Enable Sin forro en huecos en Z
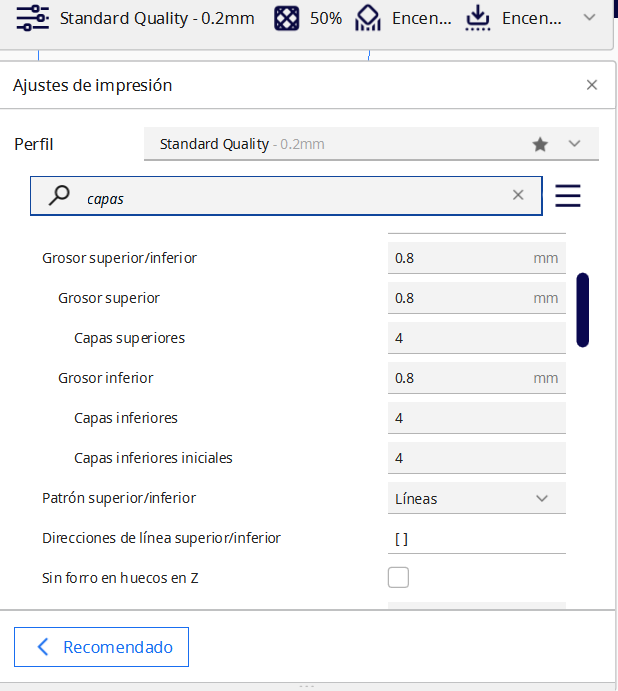Screen dimensions: 618x691 click(398, 577)
